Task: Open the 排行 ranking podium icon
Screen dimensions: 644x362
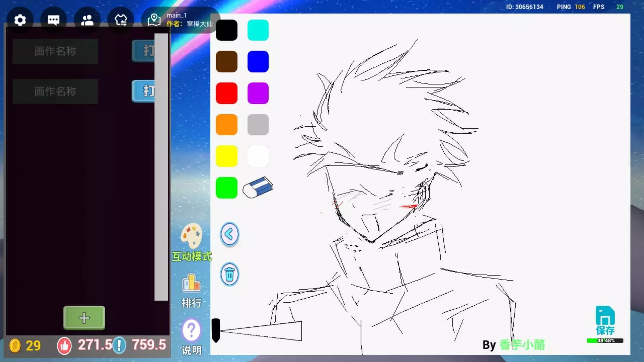Action: pos(192,284)
